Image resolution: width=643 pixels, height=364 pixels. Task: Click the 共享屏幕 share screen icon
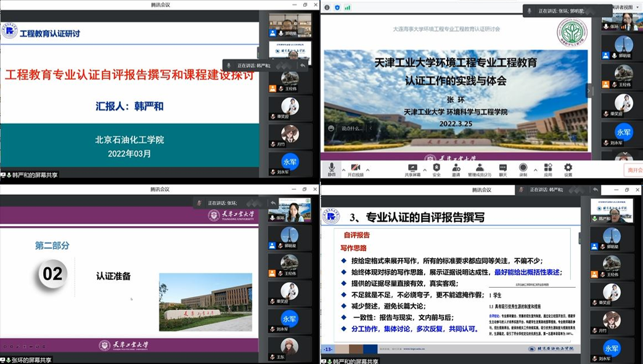[412, 168]
